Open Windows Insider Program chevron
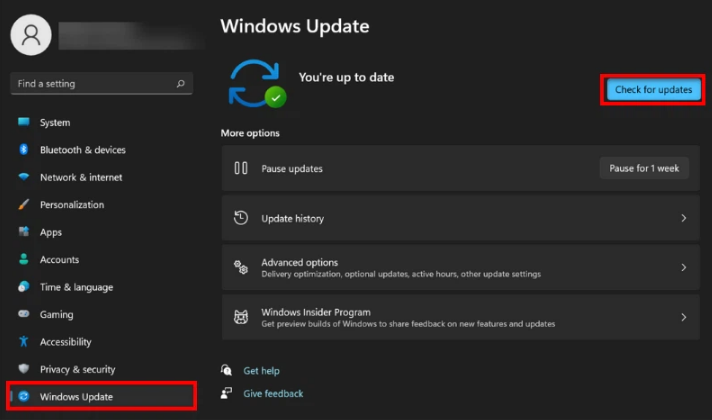The width and height of the screenshot is (712, 420). pos(683,317)
